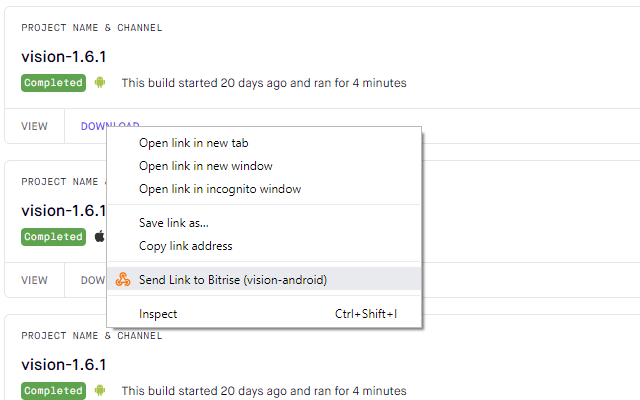Screen dimensions: 640x400
Task: Click the Android icon in the bottom build card
Action: [100, 391]
